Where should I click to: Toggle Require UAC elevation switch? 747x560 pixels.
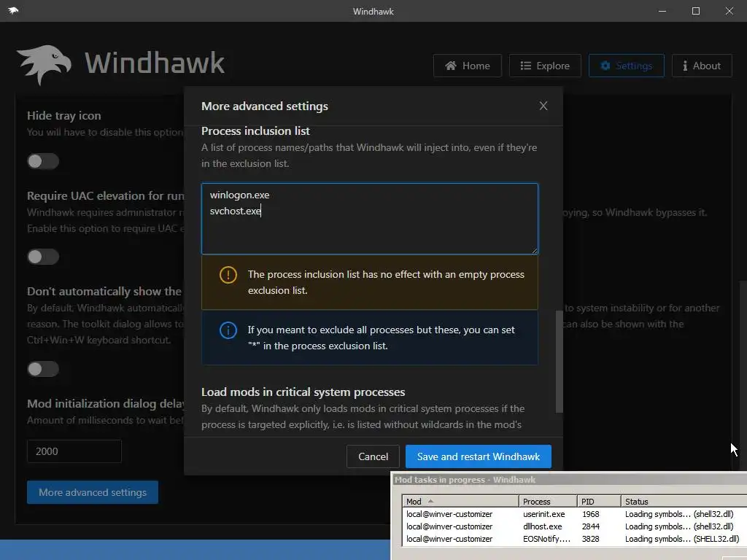[43, 257]
